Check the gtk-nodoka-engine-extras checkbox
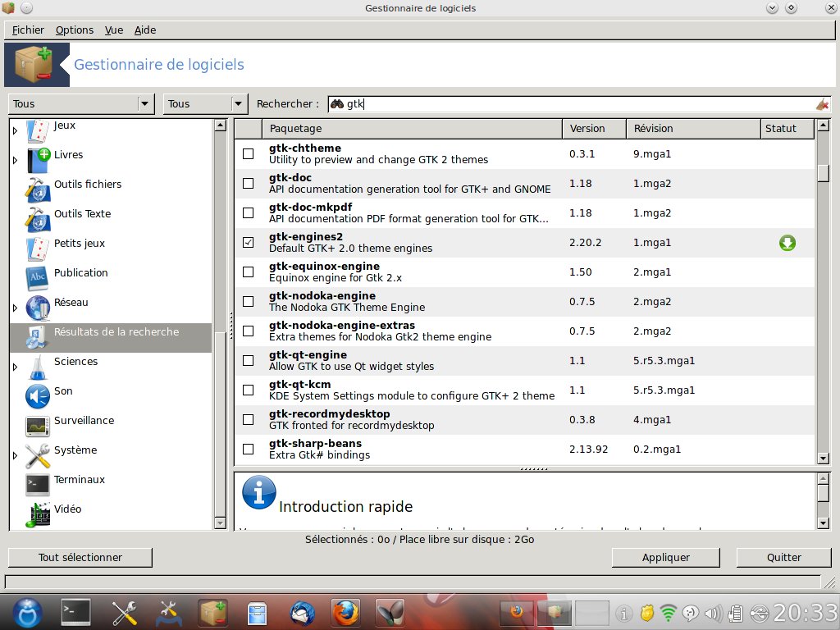Image resolution: width=840 pixels, height=630 pixels. (x=248, y=331)
